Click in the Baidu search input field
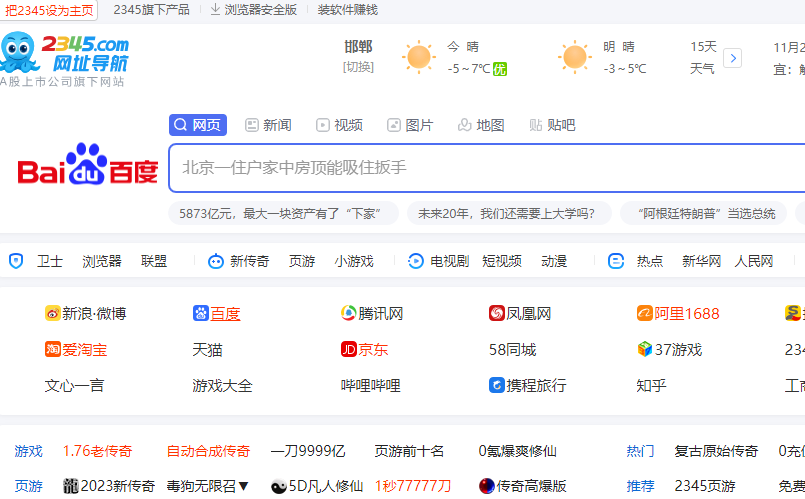This screenshot has width=805, height=499. tap(487, 168)
